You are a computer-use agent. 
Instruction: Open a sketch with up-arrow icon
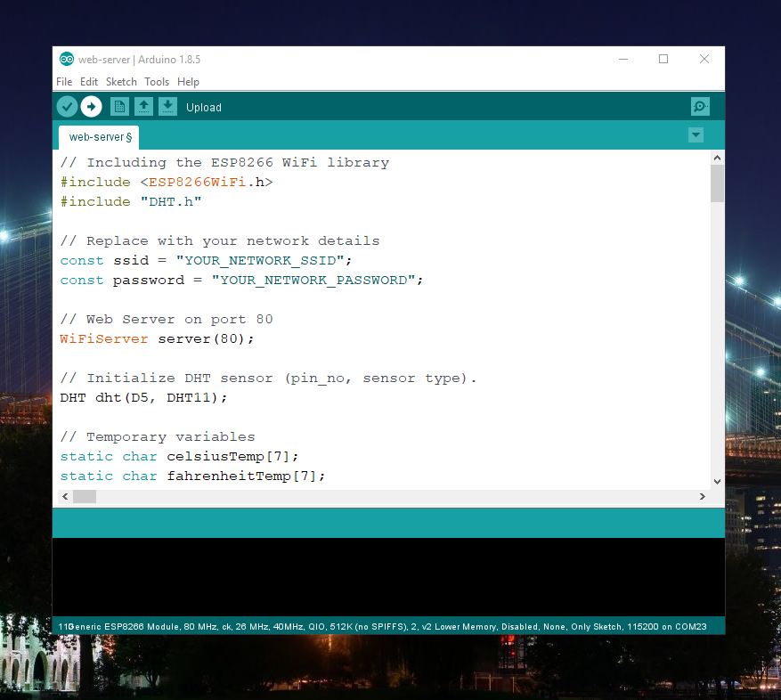[x=143, y=107]
